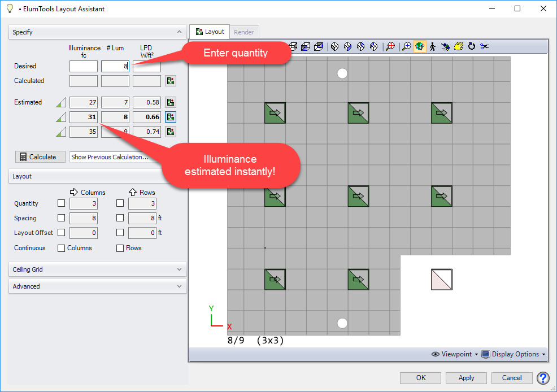Select the Layout tab
557x392 pixels.
tap(210, 32)
